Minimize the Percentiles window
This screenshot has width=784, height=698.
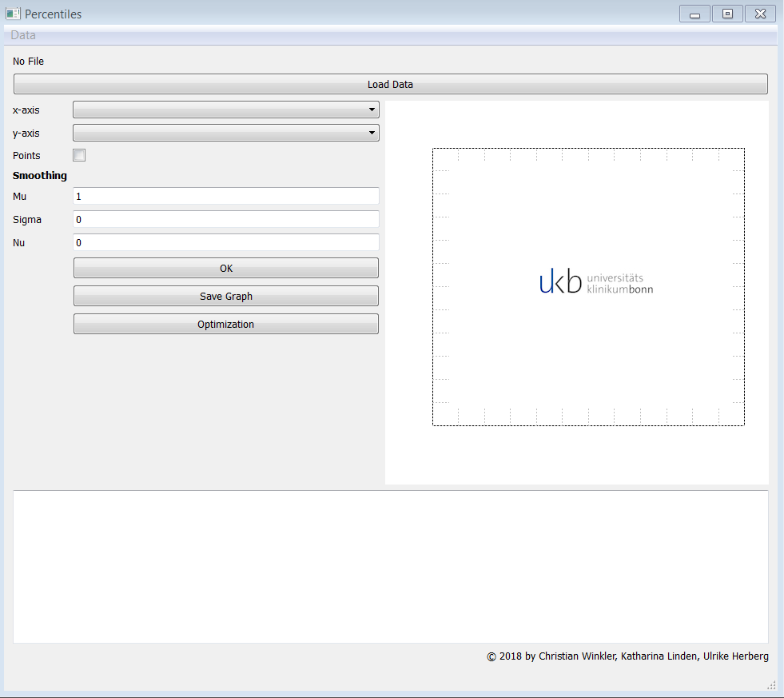point(694,14)
